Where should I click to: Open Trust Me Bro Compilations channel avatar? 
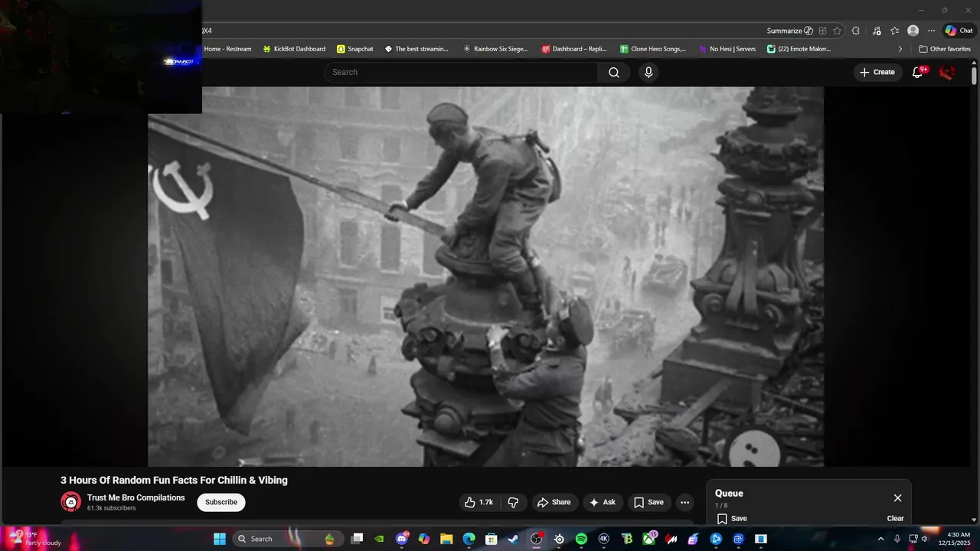[x=70, y=502]
